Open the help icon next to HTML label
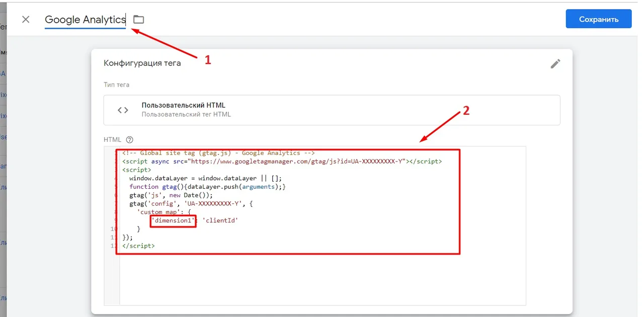 [130, 140]
